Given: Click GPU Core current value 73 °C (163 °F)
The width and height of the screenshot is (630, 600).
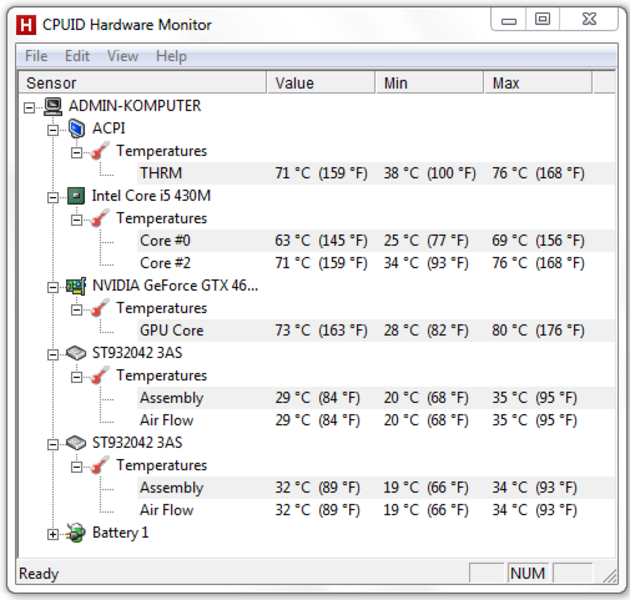Looking at the screenshot, I should [321, 330].
